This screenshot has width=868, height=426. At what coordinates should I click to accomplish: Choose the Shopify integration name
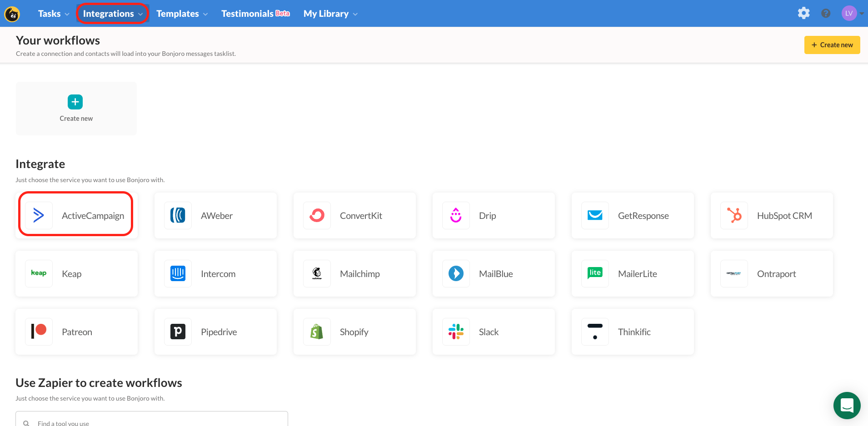354,332
